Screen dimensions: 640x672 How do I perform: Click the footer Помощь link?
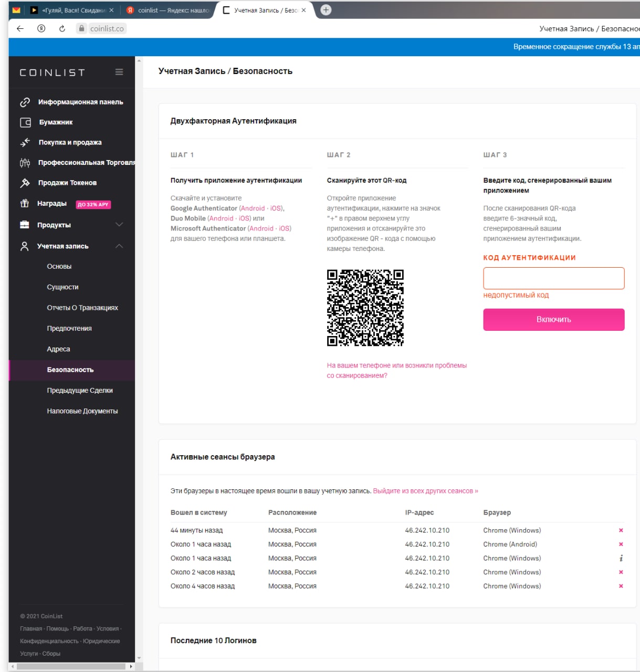coord(58,629)
